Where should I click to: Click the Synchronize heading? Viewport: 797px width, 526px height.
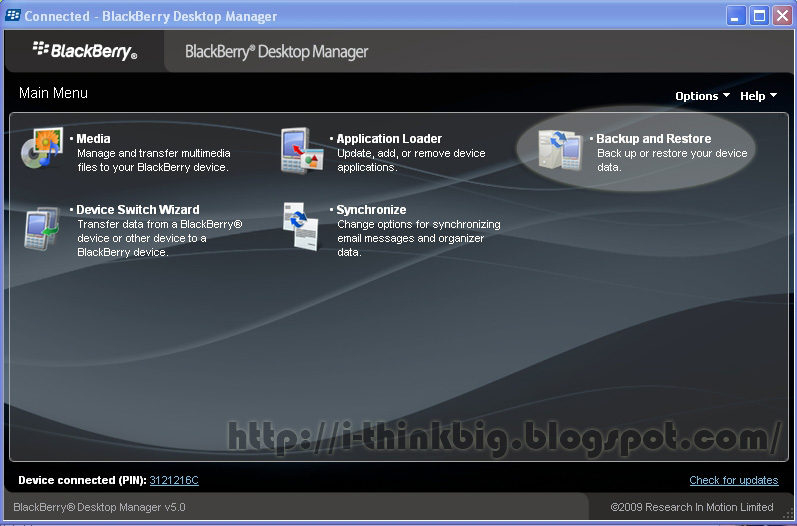[371, 209]
